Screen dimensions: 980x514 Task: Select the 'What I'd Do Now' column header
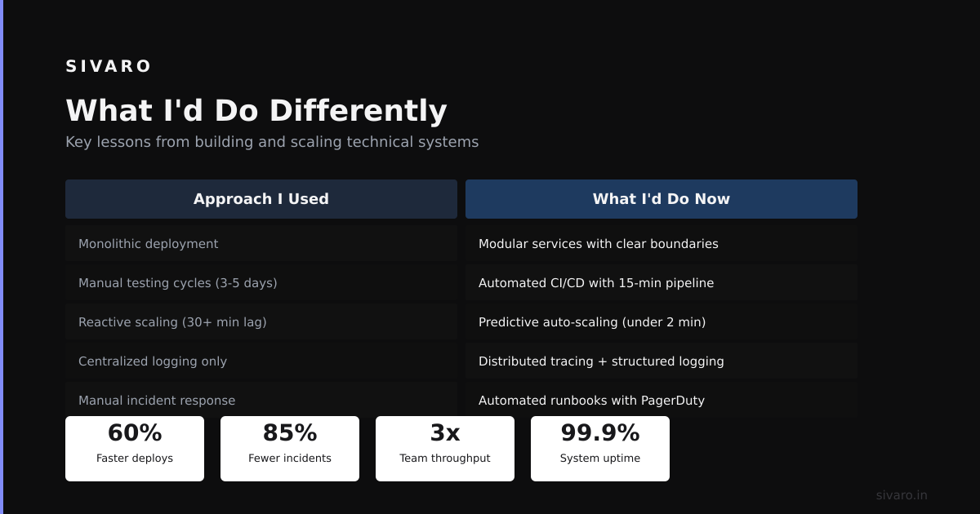(661, 199)
